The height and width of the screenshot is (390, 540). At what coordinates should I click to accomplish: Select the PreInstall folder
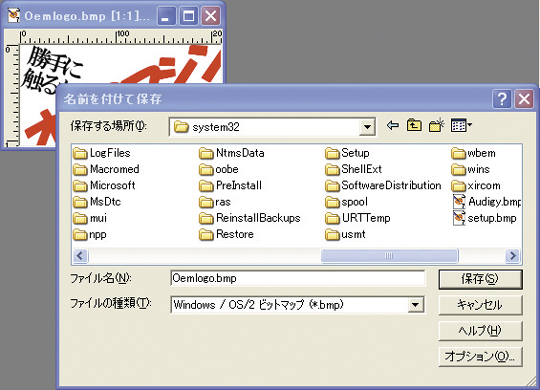point(230,185)
